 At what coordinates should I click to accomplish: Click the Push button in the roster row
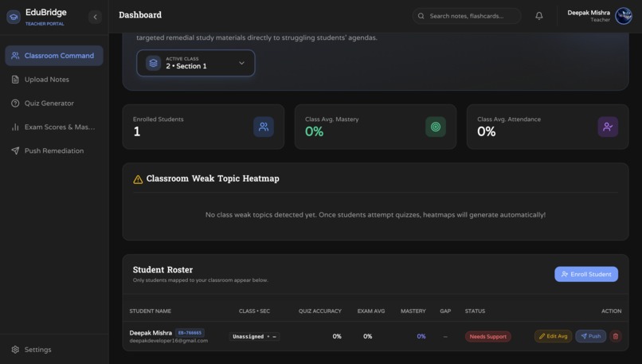pos(591,336)
